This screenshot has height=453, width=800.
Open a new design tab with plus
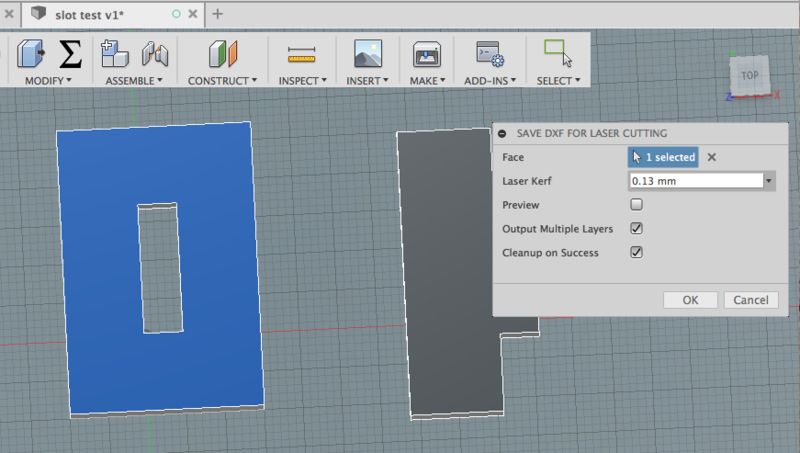click(x=217, y=14)
